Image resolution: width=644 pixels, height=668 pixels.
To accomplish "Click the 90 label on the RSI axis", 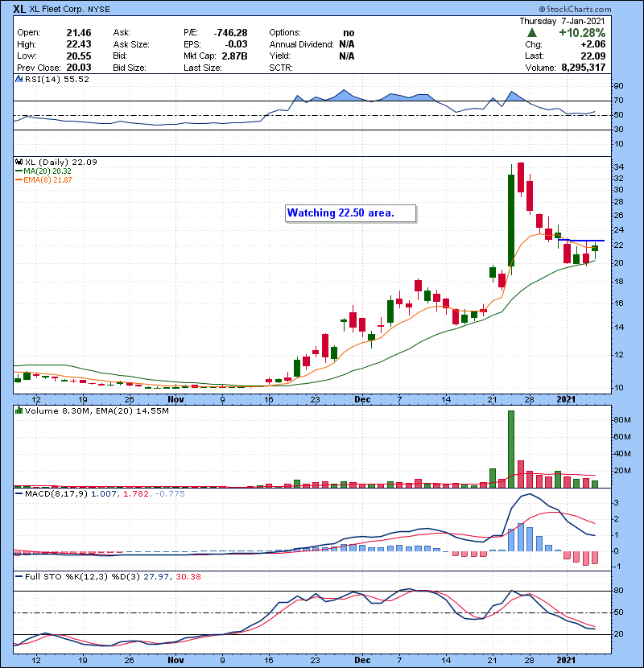I will point(618,86).
